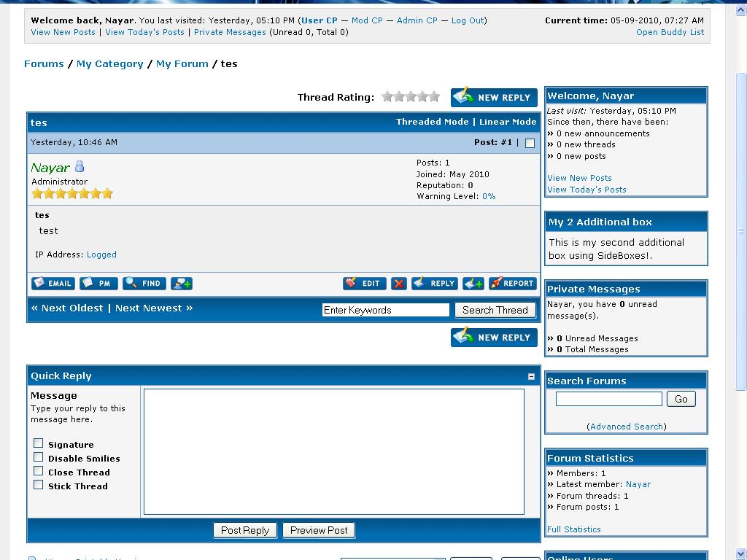Click the browser scrollbar down arrow

[x=741, y=554]
